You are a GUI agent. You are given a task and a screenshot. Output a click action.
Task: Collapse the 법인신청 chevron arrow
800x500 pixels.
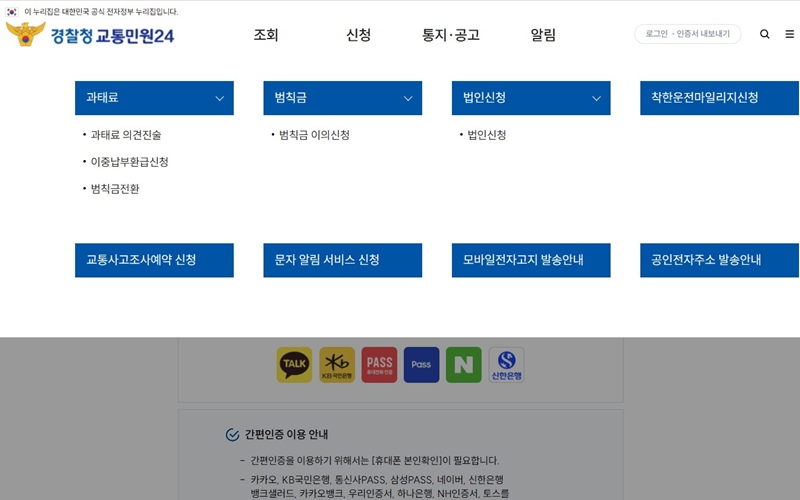tap(596, 98)
